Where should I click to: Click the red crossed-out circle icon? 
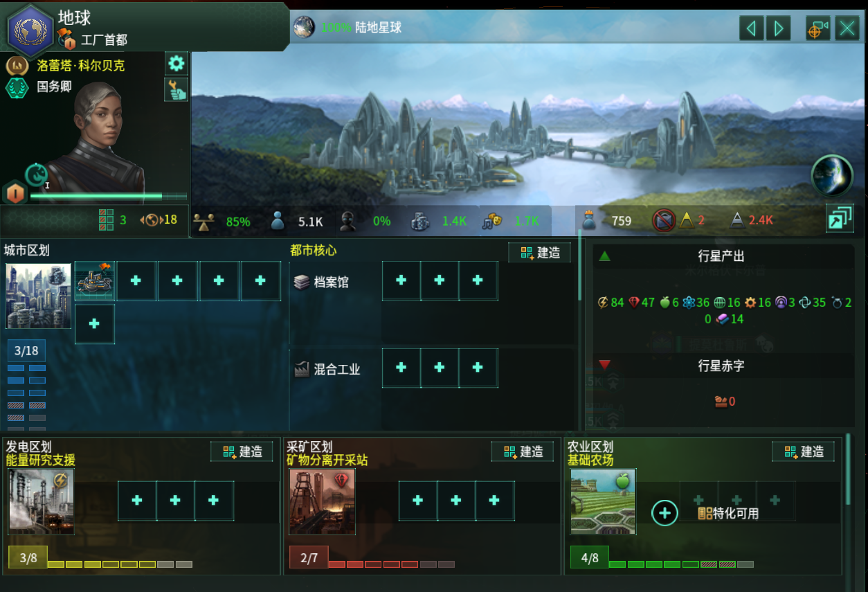point(663,221)
